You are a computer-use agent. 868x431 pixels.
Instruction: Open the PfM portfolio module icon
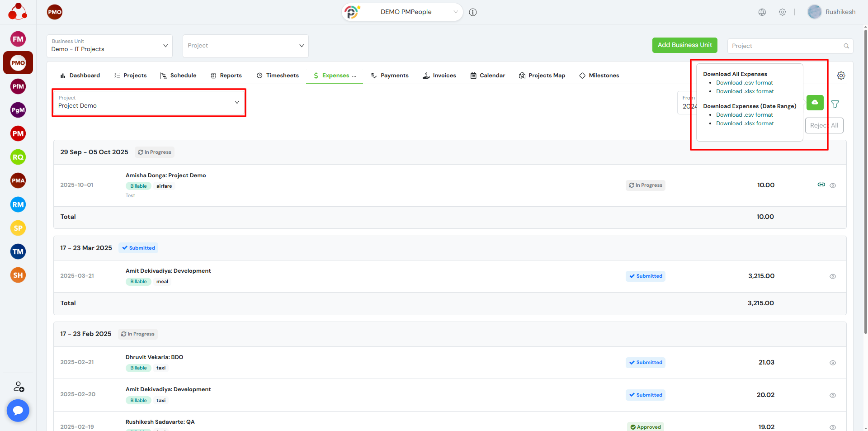coord(18,86)
